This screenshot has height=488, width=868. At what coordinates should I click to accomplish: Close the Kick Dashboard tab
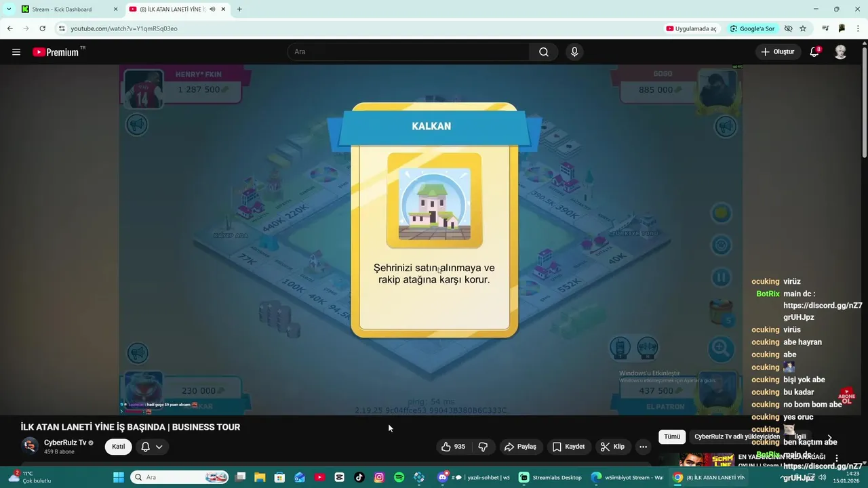click(x=115, y=9)
